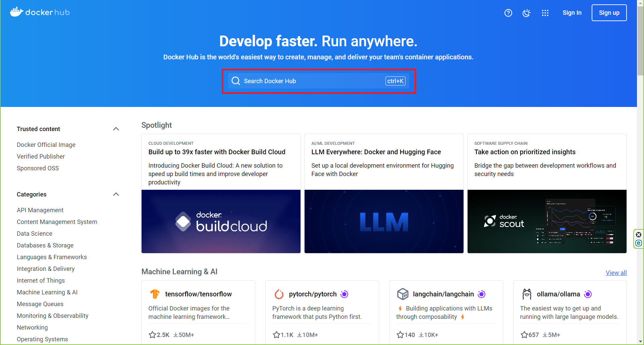Click the search magnifier icon

pos(236,81)
